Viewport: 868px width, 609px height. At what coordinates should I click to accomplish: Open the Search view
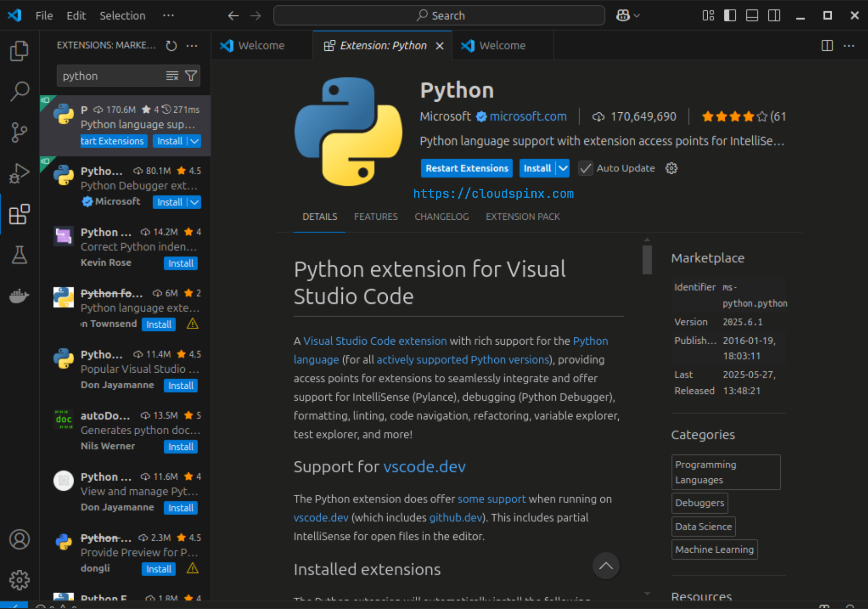(19, 90)
